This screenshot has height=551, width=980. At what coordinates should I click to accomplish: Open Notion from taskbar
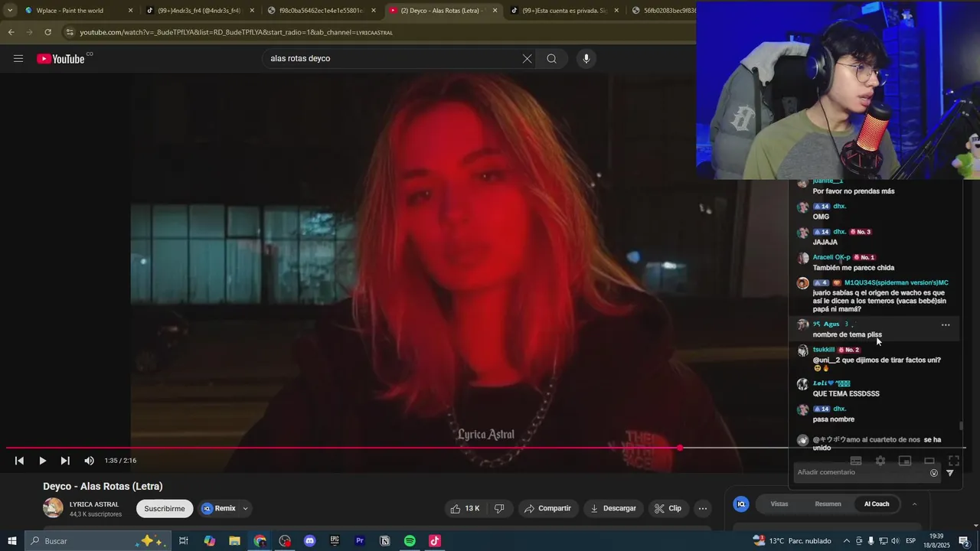tap(384, 541)
